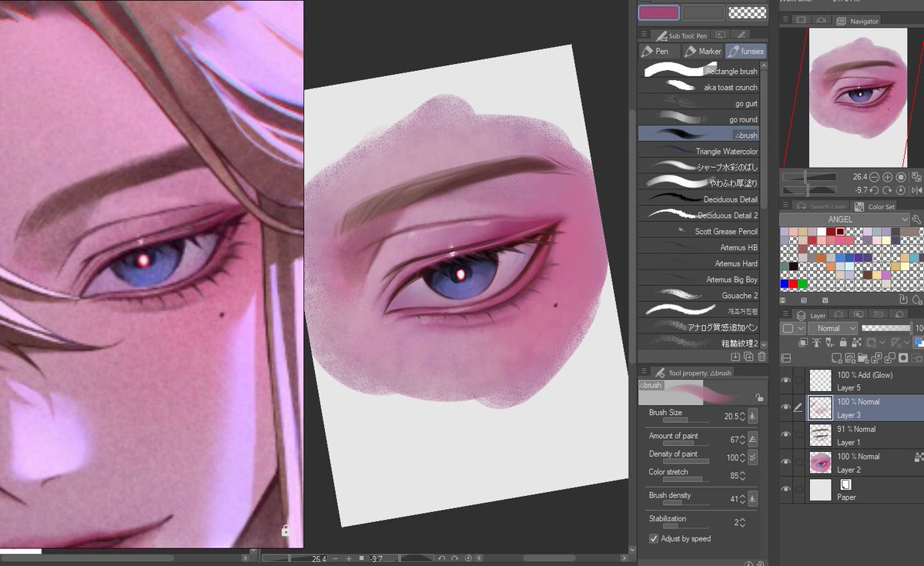The height and width of the screenshot is (566, 924).
Task: Adjust Amount of paint stepper
Action: 742,439
